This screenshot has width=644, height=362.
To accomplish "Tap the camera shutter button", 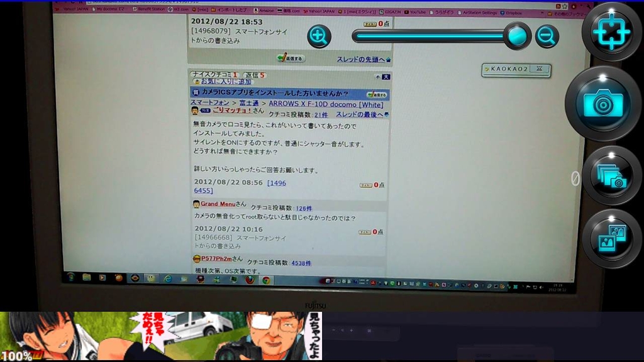I will pyautogui.click(x=602, y=104).
